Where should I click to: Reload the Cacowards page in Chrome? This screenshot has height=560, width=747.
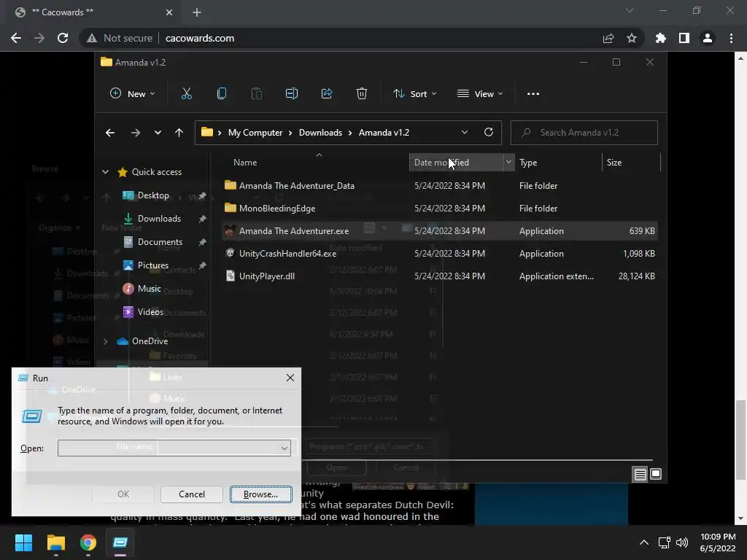coord(63,38)
